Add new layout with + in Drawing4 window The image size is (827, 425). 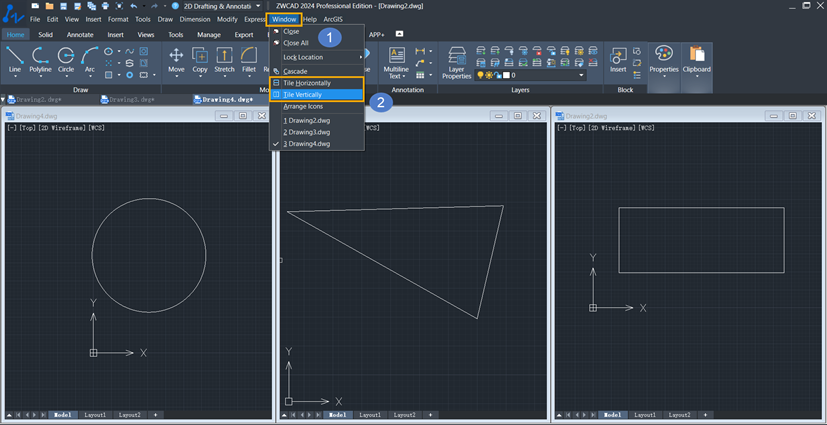click(x=155, y=415)
